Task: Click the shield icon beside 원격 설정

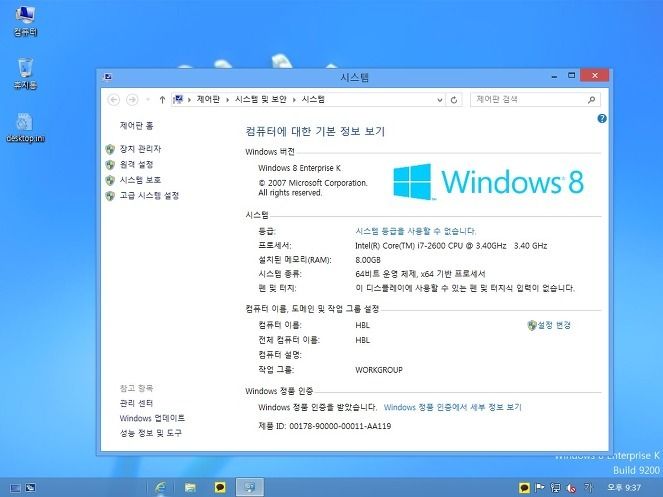Action: click(110, 165)
